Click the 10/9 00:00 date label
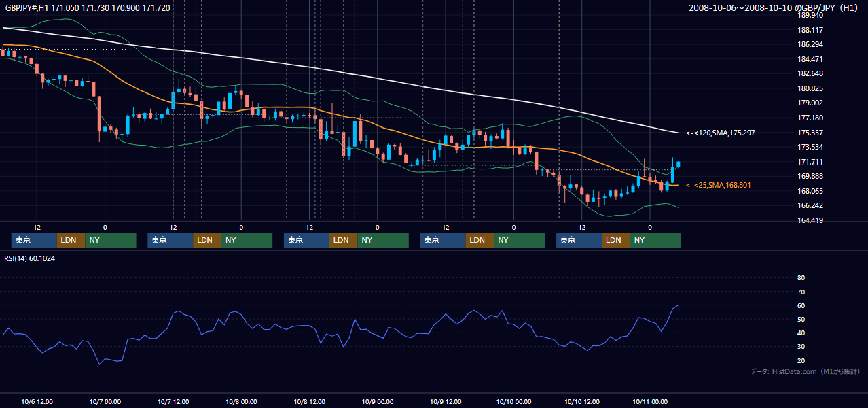Viewport: 868px width, 408px height. click(x=377, y=401)
